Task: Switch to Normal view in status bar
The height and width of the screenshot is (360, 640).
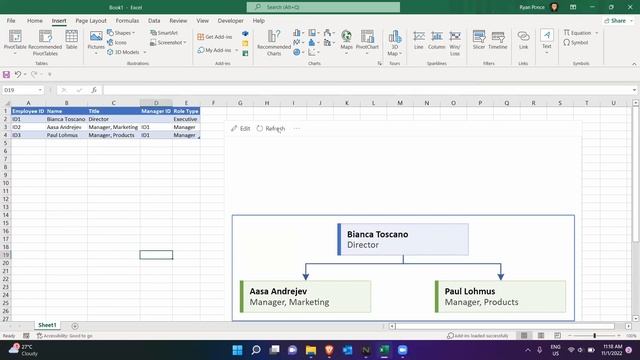Action: (524, 336)
